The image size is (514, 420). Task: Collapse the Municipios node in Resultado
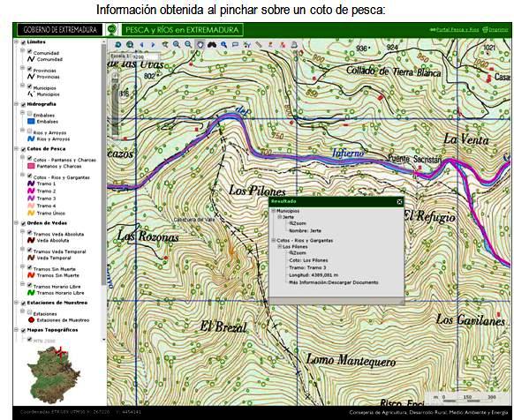coord(273,211)
